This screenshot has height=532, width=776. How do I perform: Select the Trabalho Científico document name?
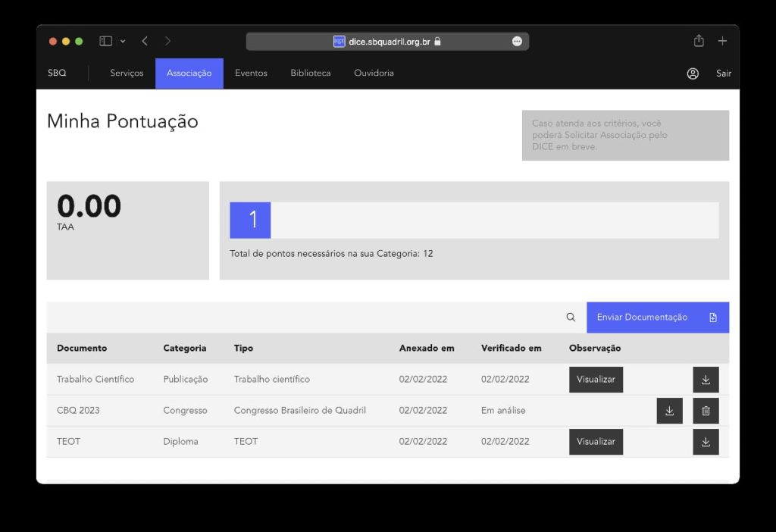point(95,379)
